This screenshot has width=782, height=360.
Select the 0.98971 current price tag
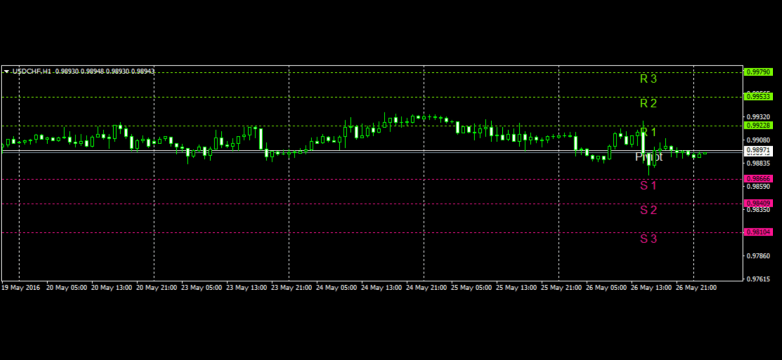pyautogui.click(x=758, y=150)
